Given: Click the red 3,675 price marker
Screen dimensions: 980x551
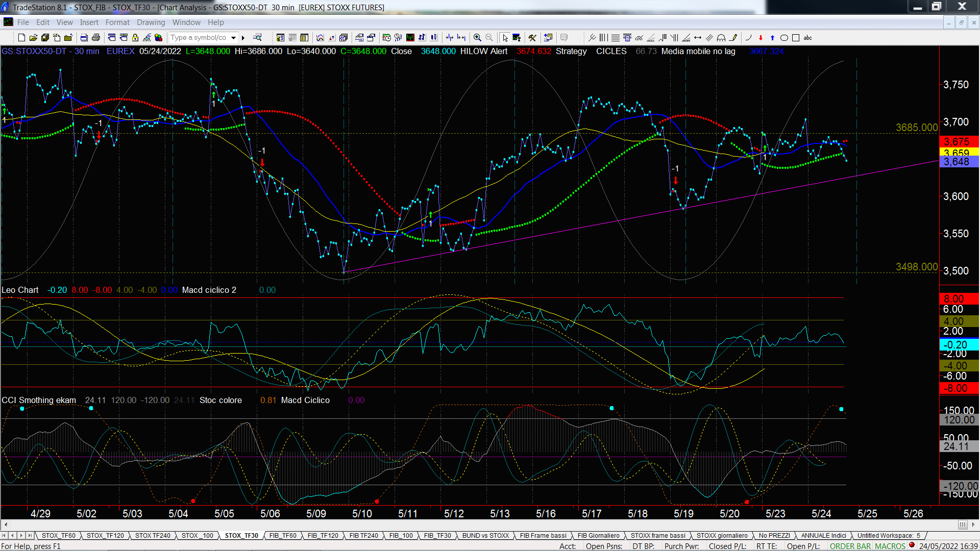Looking at the screenshot, I should pyautogui.click(x=959, y=142).
